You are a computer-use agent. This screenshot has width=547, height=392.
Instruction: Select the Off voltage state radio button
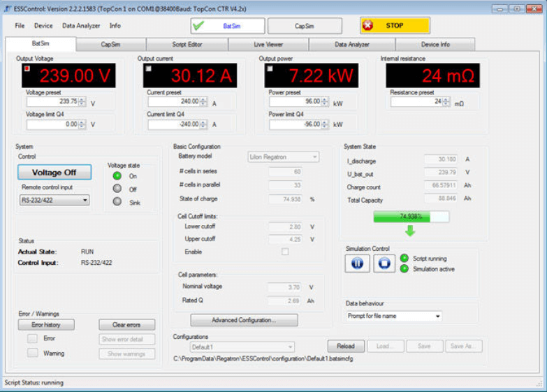tap(117, 189)
